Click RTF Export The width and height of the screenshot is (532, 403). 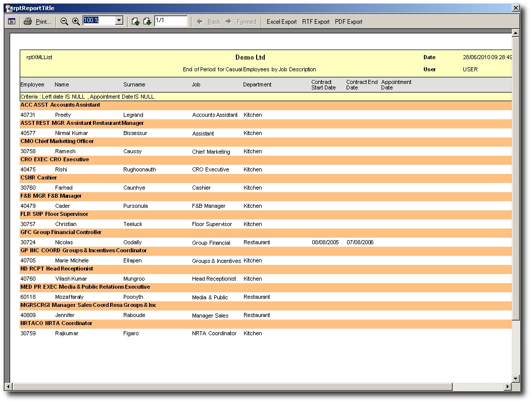pos(316,22)
